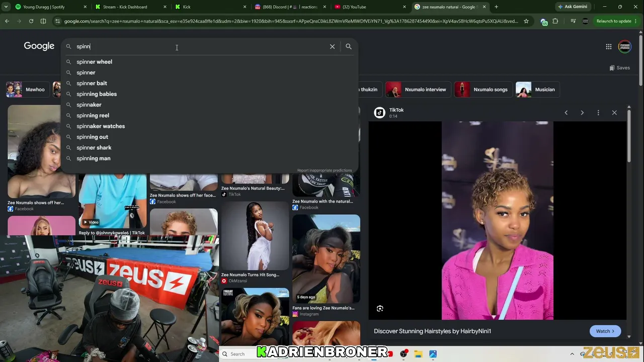Image resolution: width=644 pixels, height=362 pixels.
Task: Report inappropriate predictions link
Action: 325,170
